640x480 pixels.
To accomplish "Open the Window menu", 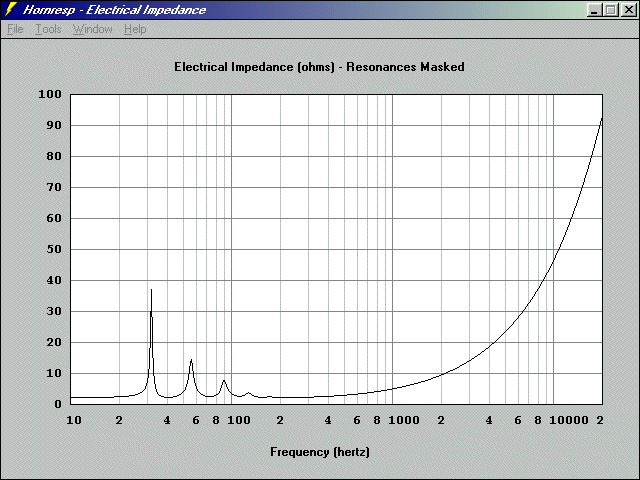I will point(93,29).
